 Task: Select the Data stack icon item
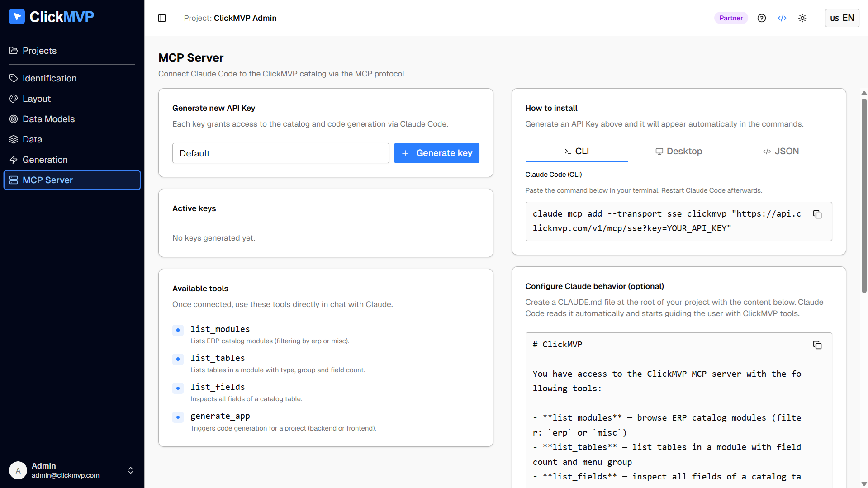point(32,139)
